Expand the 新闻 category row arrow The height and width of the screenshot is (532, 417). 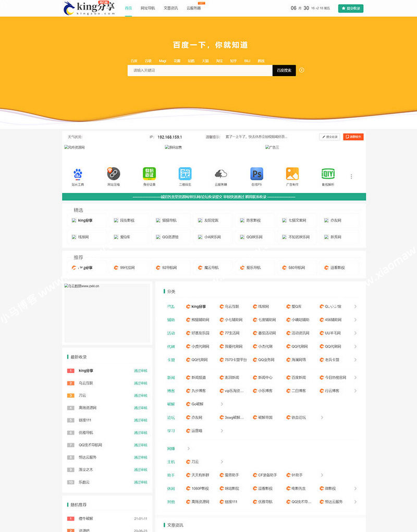coord(355,377)
